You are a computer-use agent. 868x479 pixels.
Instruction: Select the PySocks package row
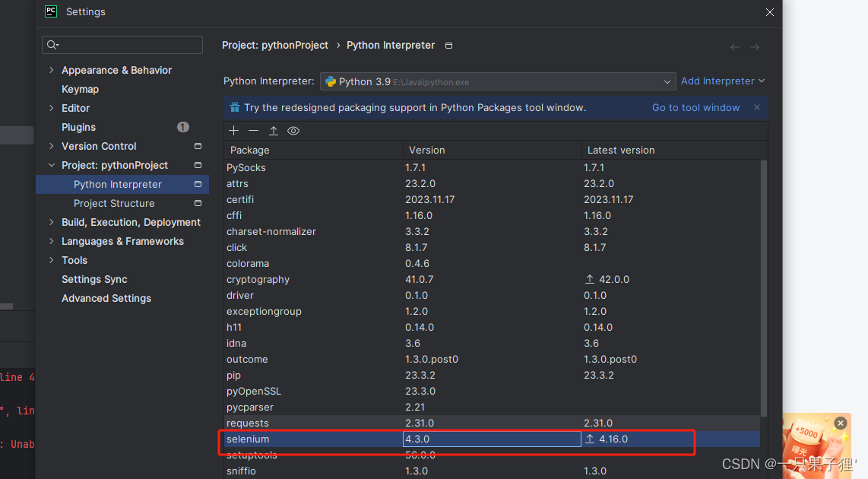pyautogui.click(x=492, y=167)
